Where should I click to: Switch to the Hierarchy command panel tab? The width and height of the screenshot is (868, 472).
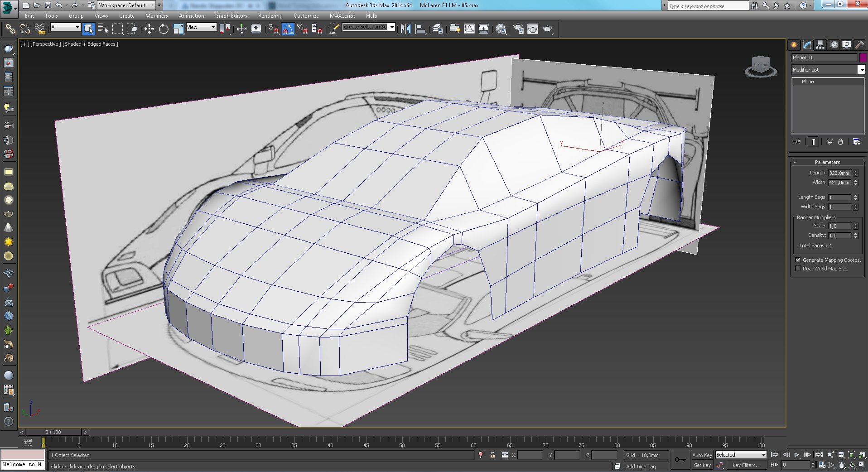[x=820, y=45]
